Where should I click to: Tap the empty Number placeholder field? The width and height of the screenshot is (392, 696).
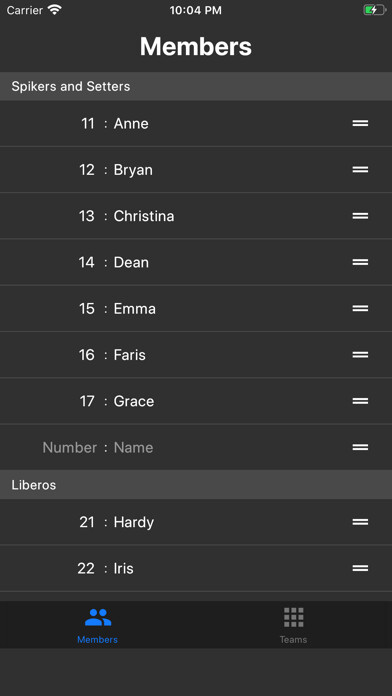(x=70, y=447)
